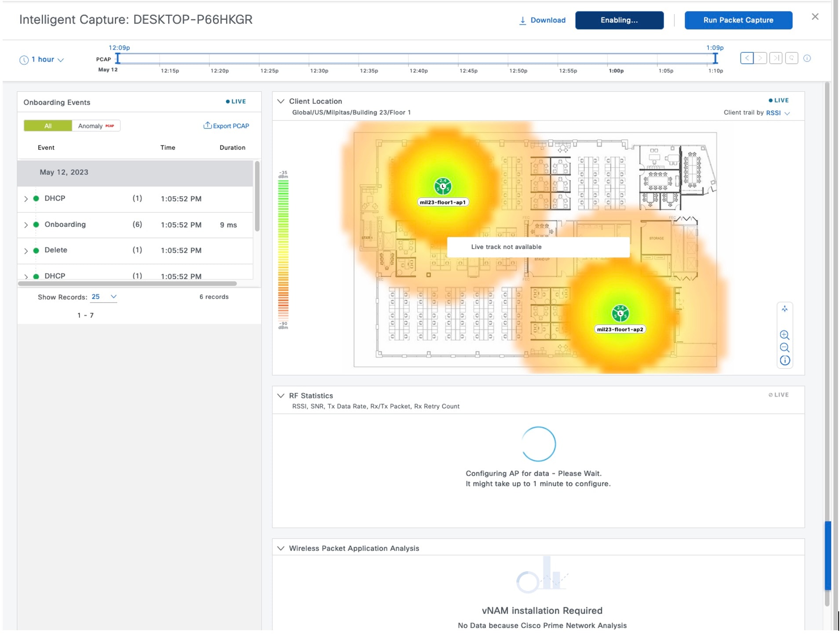Click the 1:00p timeline tick label
Image resolution: width=840 pixels, height=643 pixels.
(x=616, y=71)
